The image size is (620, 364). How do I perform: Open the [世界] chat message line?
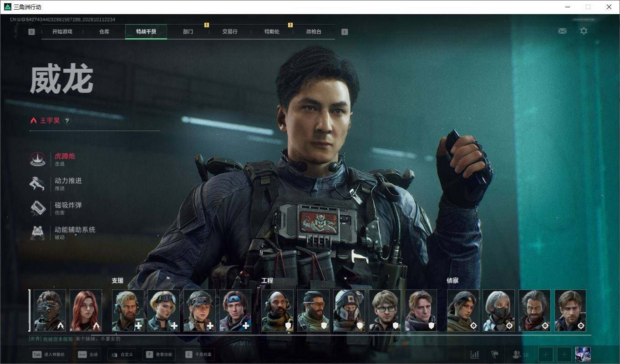[x=74, y=339]
